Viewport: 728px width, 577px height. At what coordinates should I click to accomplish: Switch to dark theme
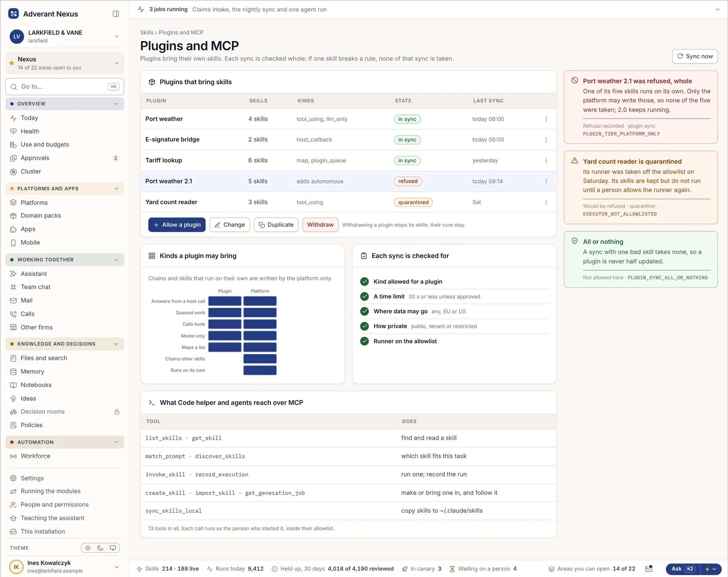(x=100, y=548)
